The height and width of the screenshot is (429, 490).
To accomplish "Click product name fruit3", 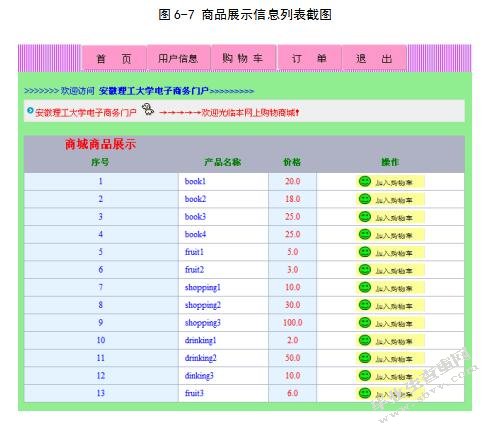I will tap(194, 393).
